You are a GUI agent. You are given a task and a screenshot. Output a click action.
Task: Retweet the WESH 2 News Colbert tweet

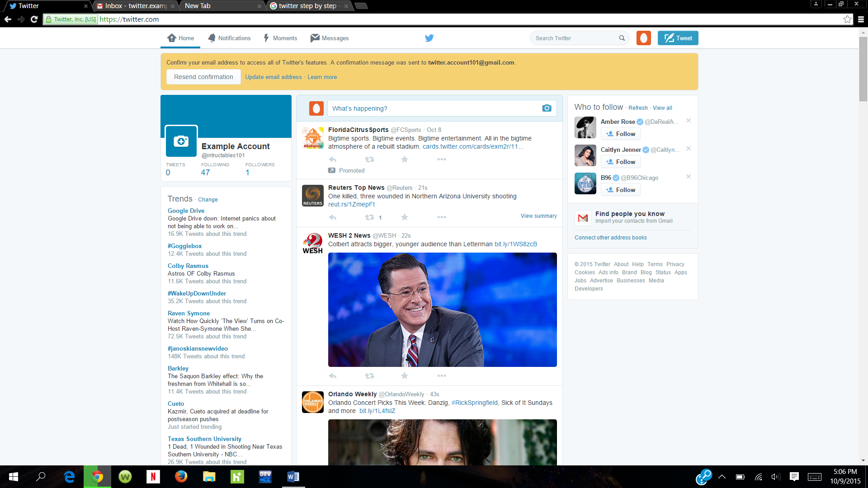click(369, 376)
